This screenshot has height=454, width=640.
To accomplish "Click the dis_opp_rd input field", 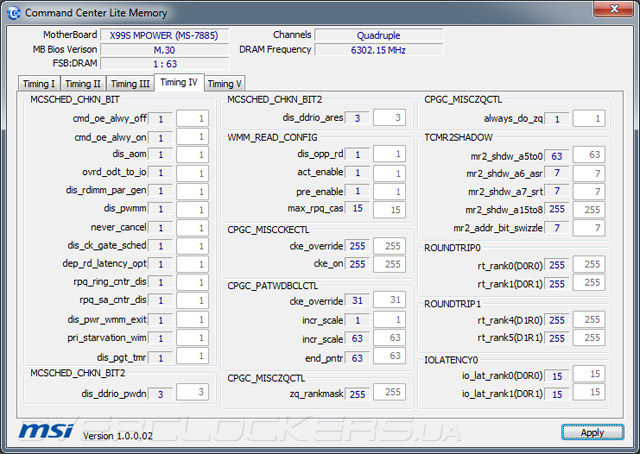I will click(389, 154).
